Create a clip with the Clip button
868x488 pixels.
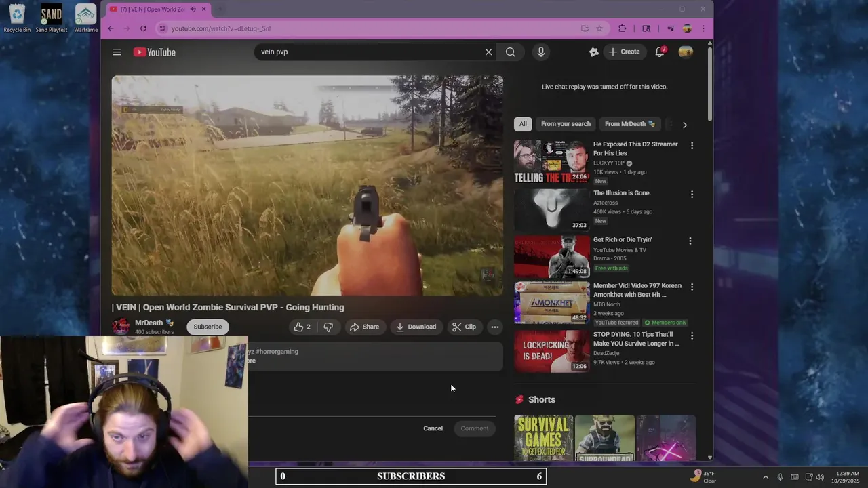pyautogui.click(x=465, y=327)
